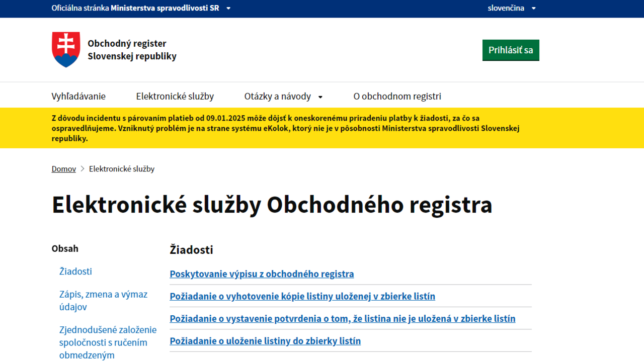Click the Slovak coat of arms logo
The width and height of the screenshot is (644, 362).
point(66,50)
